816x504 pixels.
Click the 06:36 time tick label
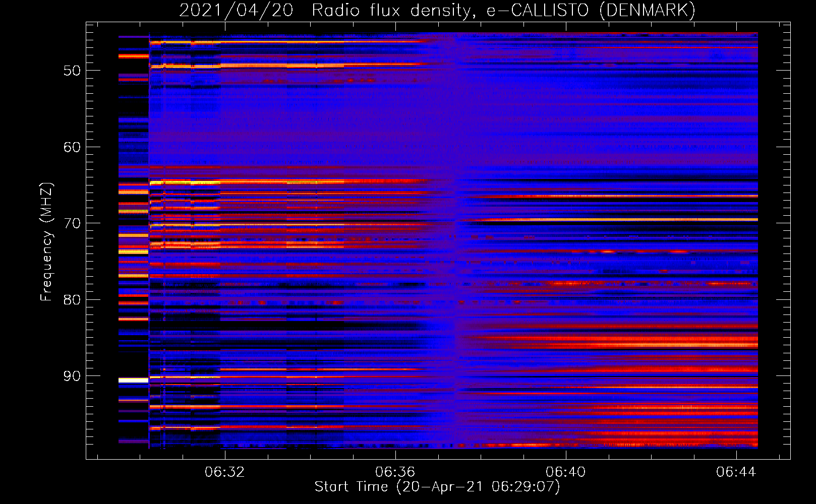coord(395,472)
